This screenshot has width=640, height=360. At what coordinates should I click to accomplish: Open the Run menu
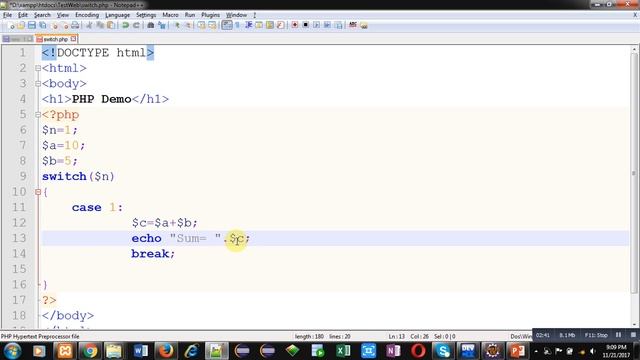pos(190,15)
